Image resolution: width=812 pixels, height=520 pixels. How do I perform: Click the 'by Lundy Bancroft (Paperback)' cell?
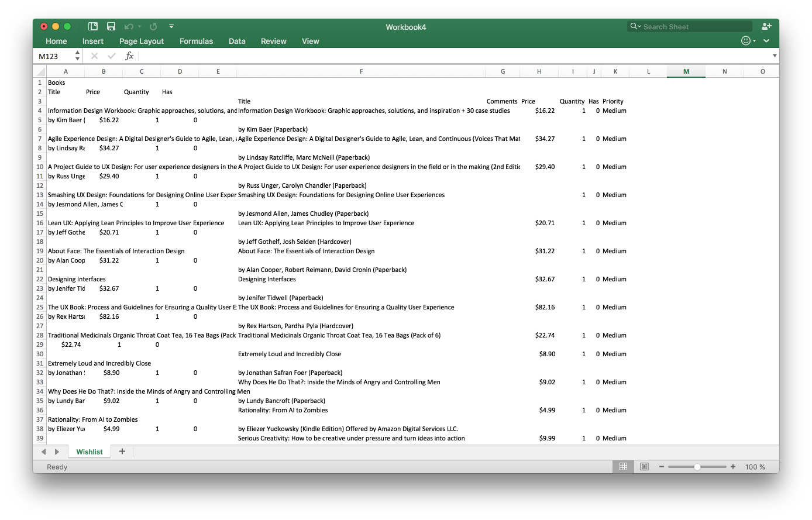point(361,401)
